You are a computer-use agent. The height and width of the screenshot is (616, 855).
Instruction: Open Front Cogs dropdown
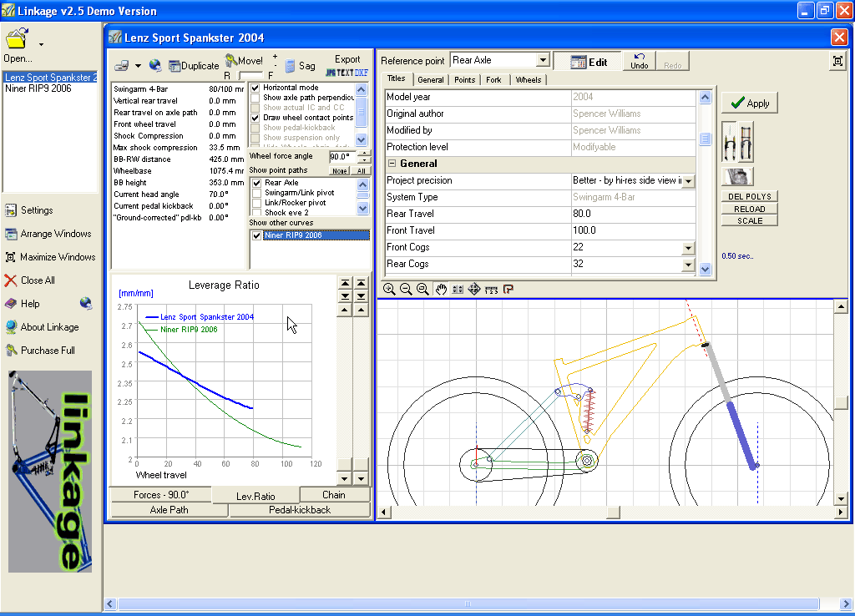click(x=689, y=248)
